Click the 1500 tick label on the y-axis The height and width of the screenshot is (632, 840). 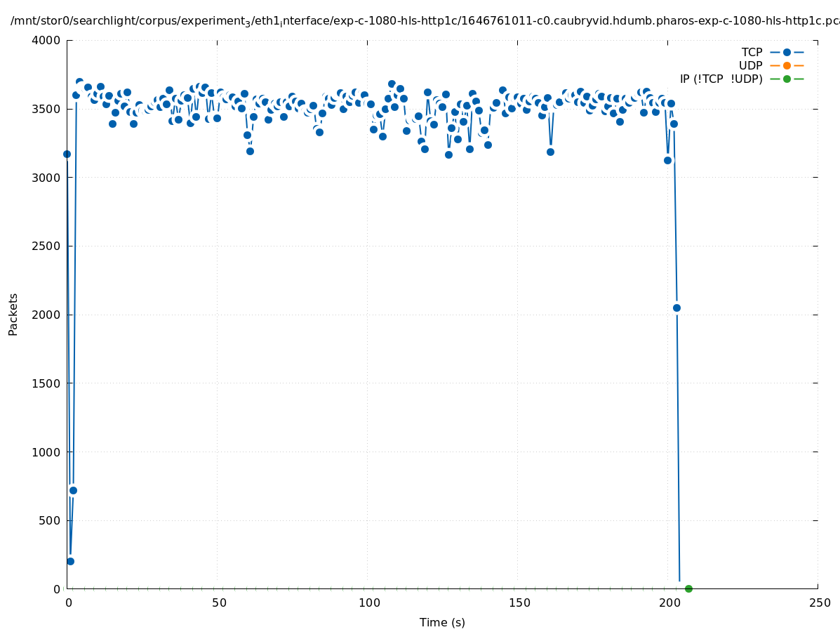(x=46, y=383)
